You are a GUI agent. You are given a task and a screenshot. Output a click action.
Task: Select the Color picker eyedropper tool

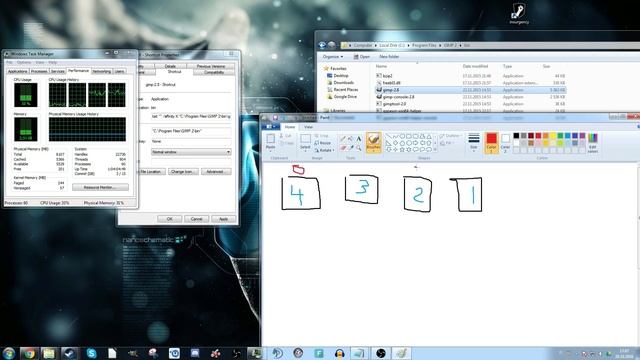click(x=351, y=148)
